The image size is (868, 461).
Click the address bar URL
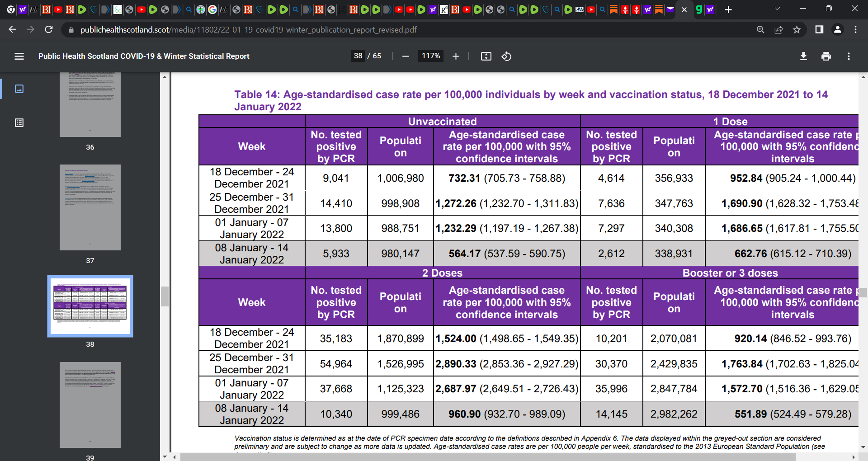tap(248, 30)
